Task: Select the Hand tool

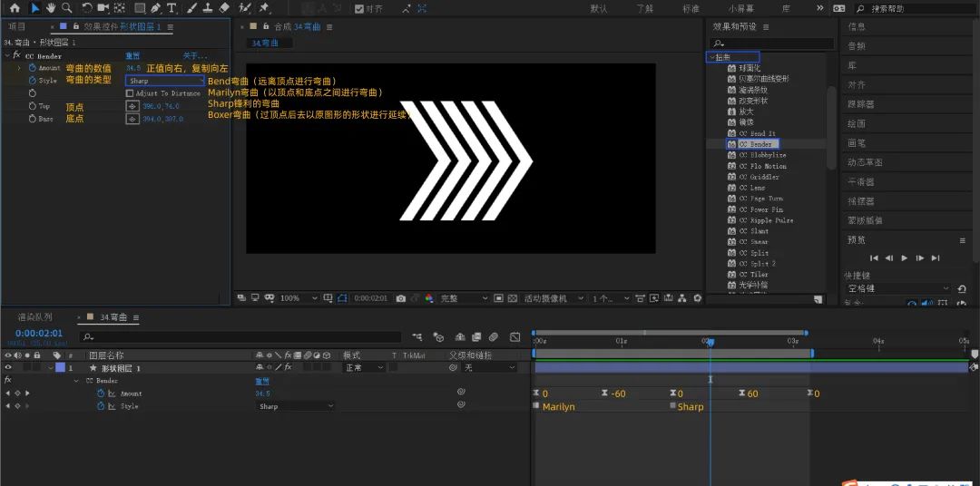Action: pos(51,8)
